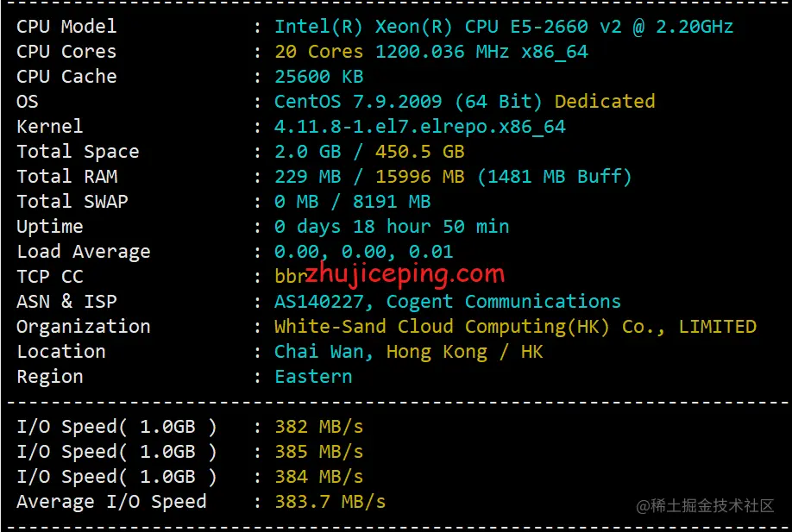792x532 pixels.
Task: Click the 'OS' label
Action: pyautogui.click(x=28, y=102)
